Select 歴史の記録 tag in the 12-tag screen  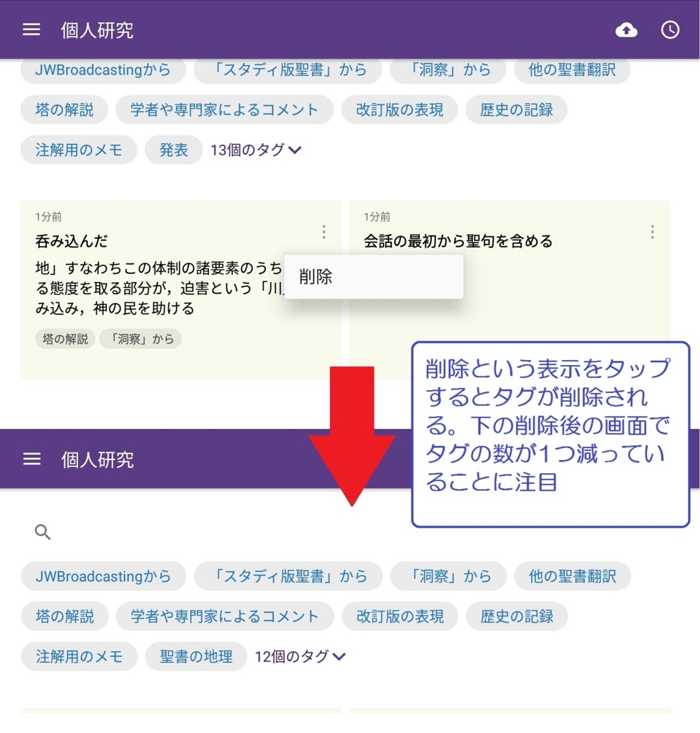click(517, 616)
